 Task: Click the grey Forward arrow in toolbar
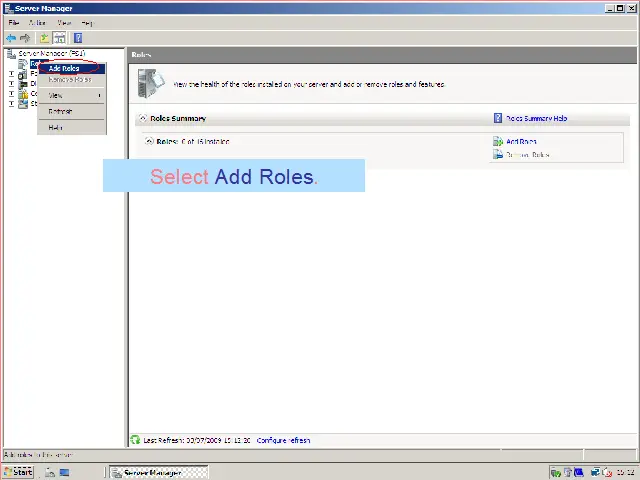[x=25, y=38]
